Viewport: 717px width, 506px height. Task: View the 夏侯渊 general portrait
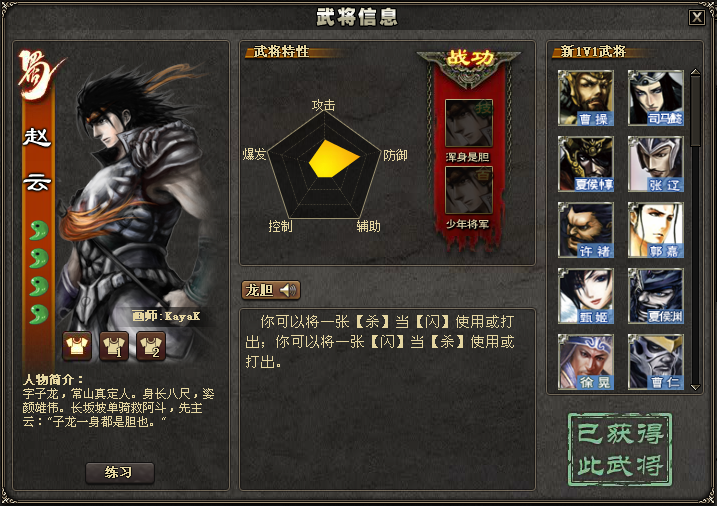[656, 296]
